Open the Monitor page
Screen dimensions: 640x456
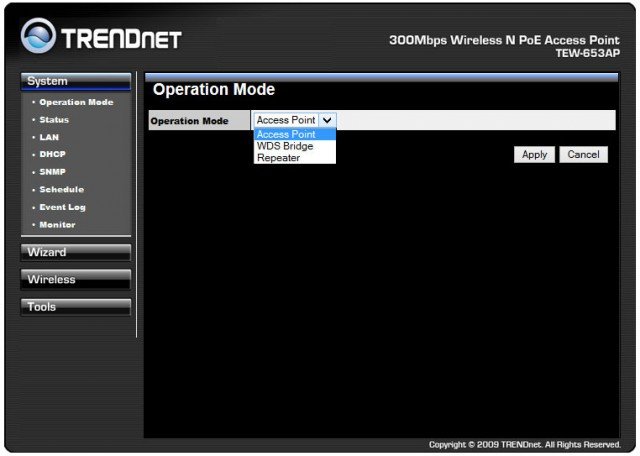(57, 225)
